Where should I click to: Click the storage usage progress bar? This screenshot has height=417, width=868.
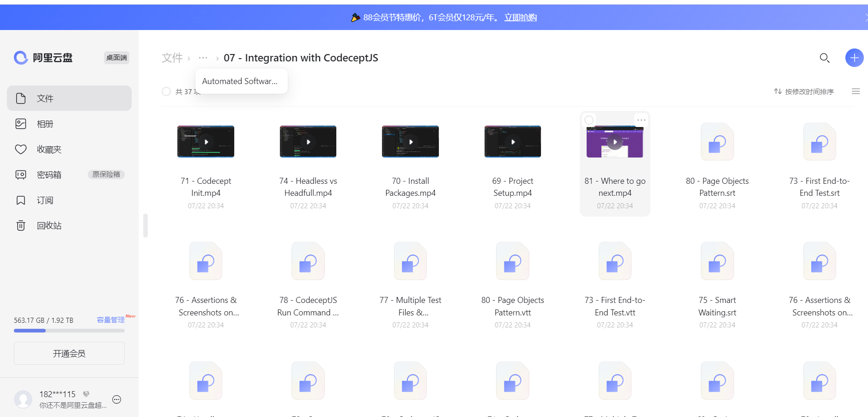69,331
